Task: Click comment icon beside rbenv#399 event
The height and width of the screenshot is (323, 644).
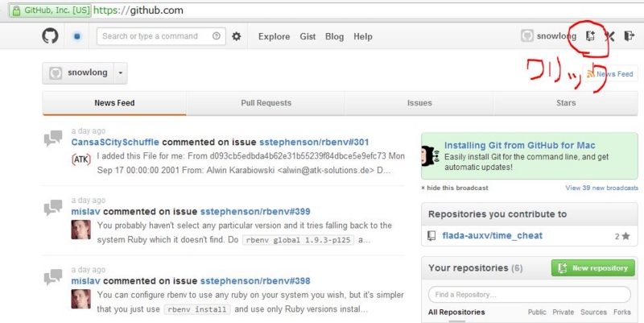Action: point(53,208)
